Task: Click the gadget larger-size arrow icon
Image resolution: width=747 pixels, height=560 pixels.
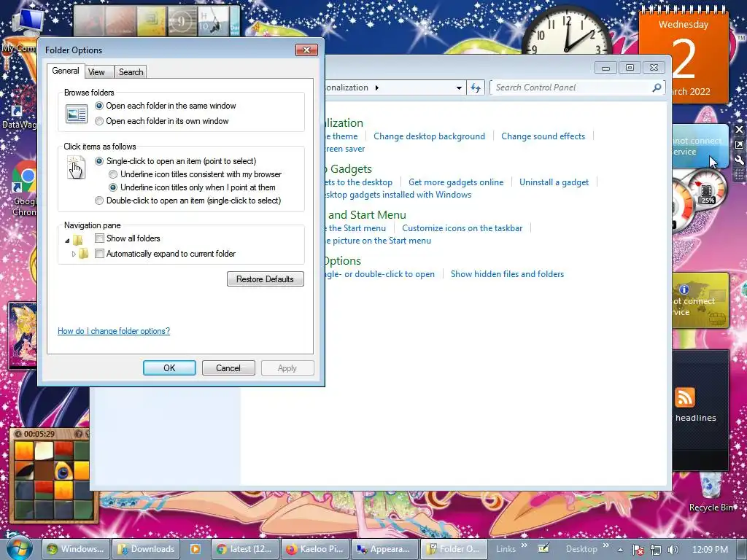Action: click(x=739, y=145)
